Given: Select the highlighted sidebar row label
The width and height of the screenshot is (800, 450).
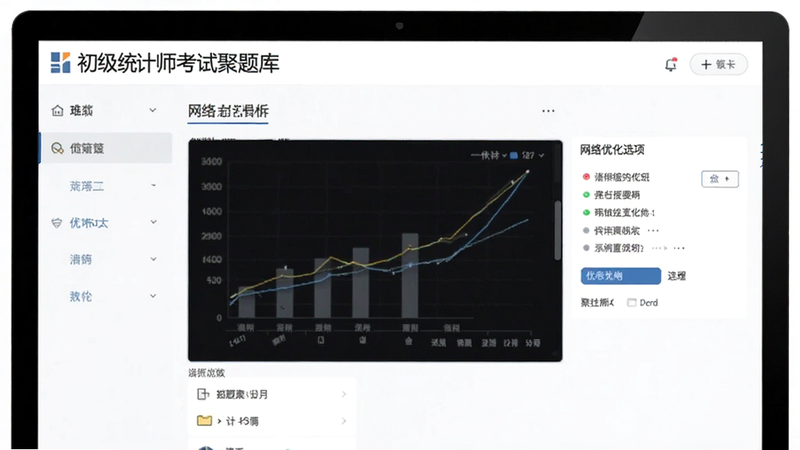Looking at the screenshot, I should [87, 148].
